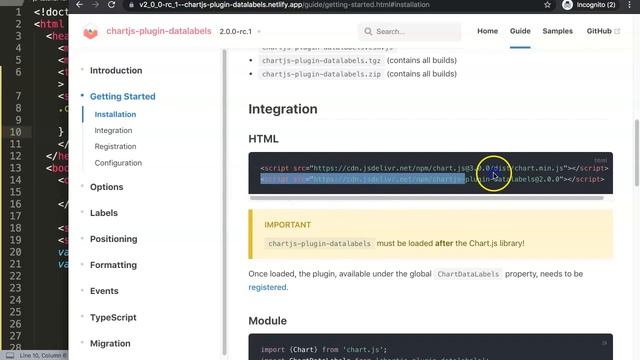Open the Home nav item
Viewport: 640px width, 360px height.
[487, 31]
